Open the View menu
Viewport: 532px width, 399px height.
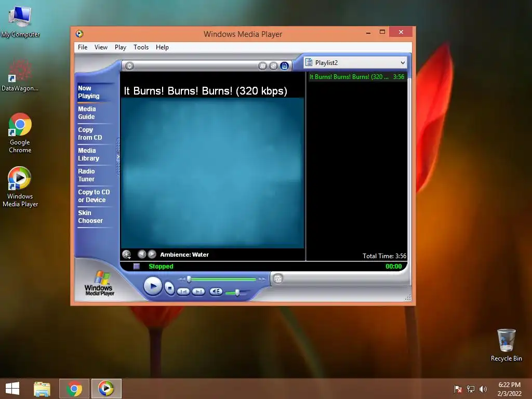[x=101, y=47]
